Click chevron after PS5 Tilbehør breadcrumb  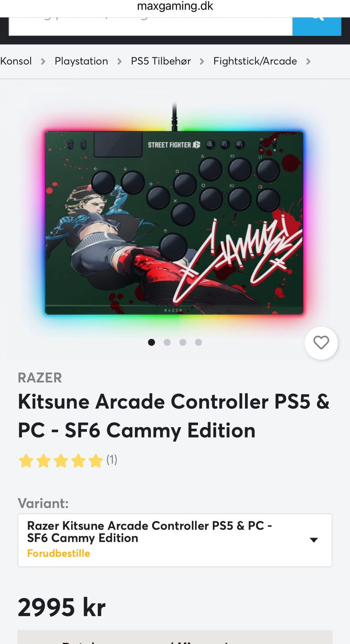pos(202,61)
